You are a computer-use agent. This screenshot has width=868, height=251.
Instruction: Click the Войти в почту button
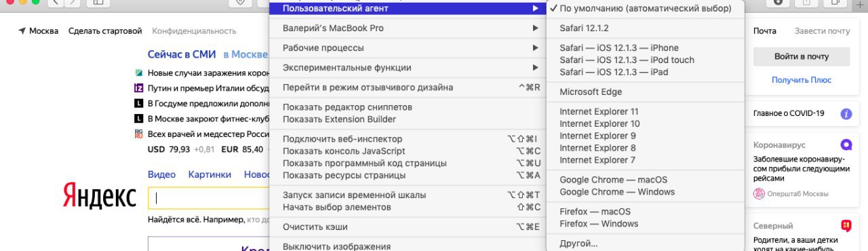[802, 56]
